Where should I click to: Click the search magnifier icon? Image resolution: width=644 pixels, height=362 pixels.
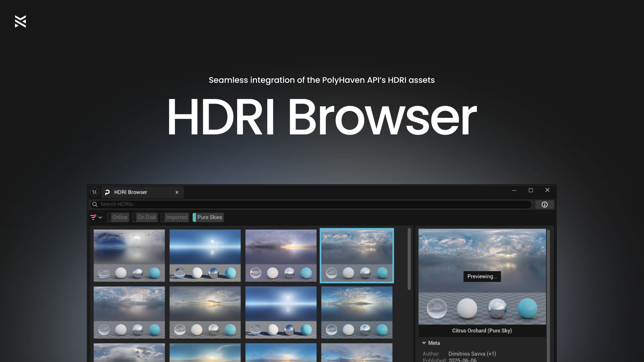point(95,204)
